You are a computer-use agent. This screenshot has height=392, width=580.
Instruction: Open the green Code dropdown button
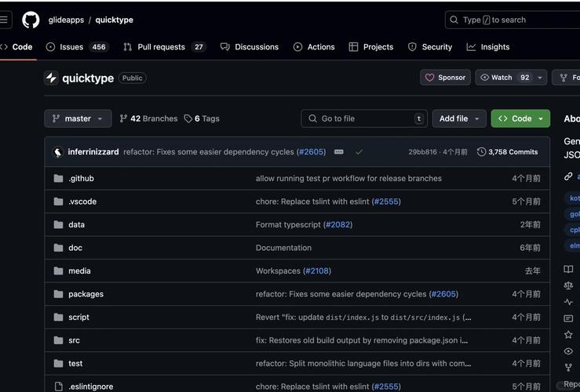click(x=520, y=118)
